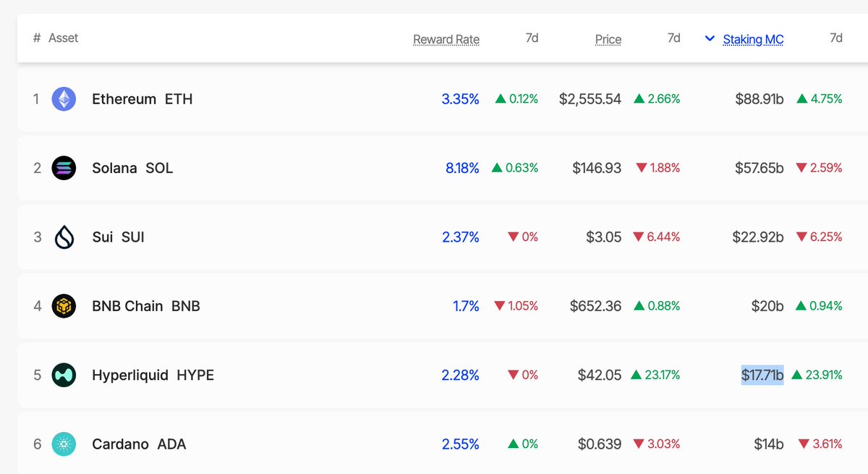Click the Sui droplet logo icon
The image size is (868, 474).
point(64,237)
